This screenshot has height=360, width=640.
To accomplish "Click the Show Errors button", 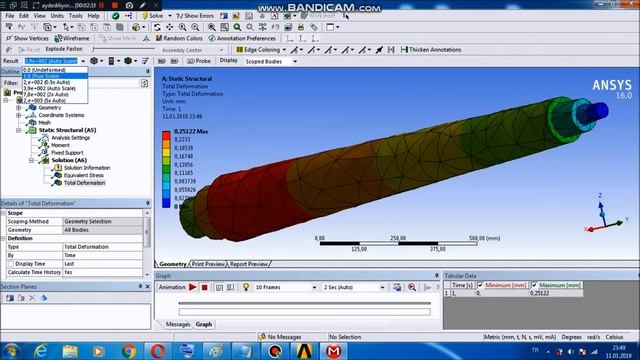I will point(195,16).
